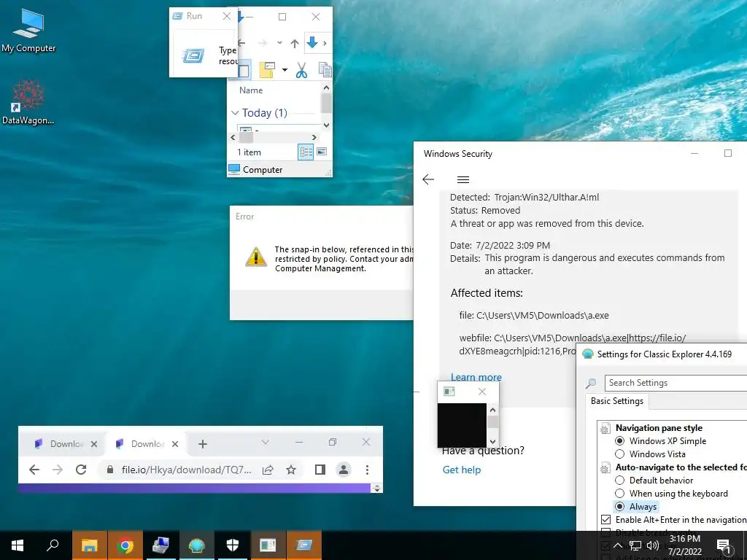Click the Cut scissors icon in Explorer

[301, 71]
